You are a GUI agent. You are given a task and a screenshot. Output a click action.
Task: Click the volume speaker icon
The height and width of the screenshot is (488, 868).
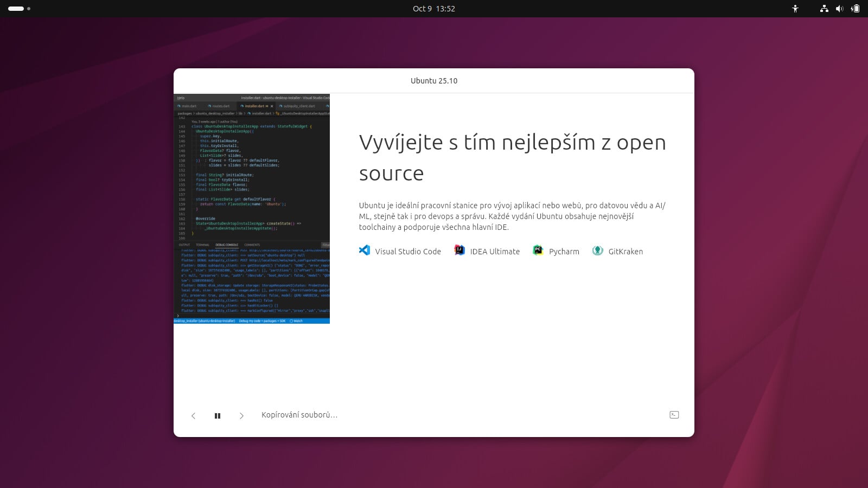(839, 9)
